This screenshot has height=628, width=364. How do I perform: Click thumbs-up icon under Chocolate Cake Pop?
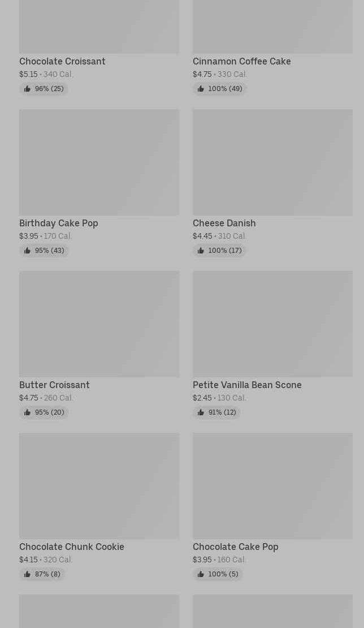[x=201, y=574]
